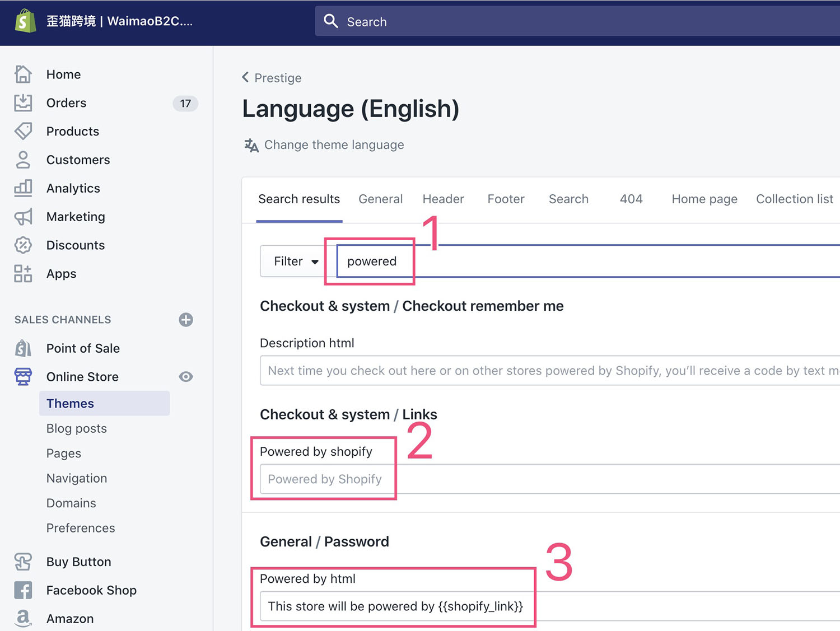
Task: Click the Products tag icon
Action: tap(23, 131)
